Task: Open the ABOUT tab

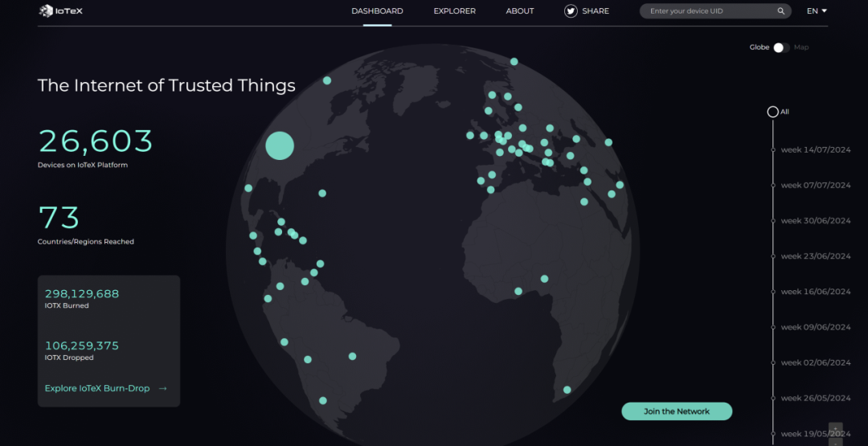Action: click(x=520, y=11)
